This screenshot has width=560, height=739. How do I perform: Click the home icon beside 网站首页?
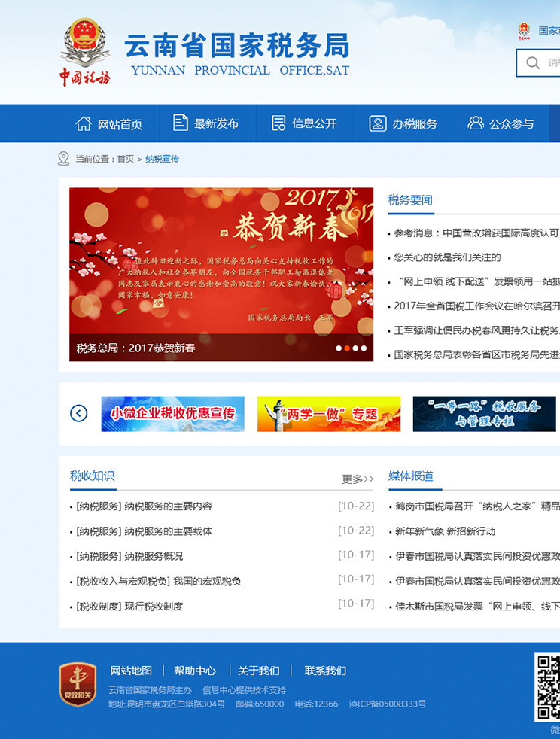pos(84,123)
